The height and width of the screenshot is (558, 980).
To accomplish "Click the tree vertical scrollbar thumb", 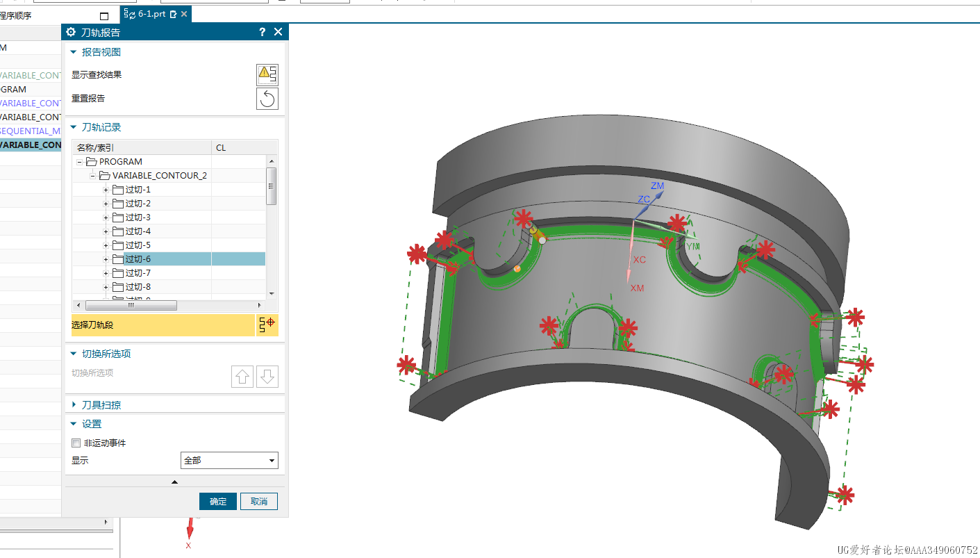I will (272, 186).
